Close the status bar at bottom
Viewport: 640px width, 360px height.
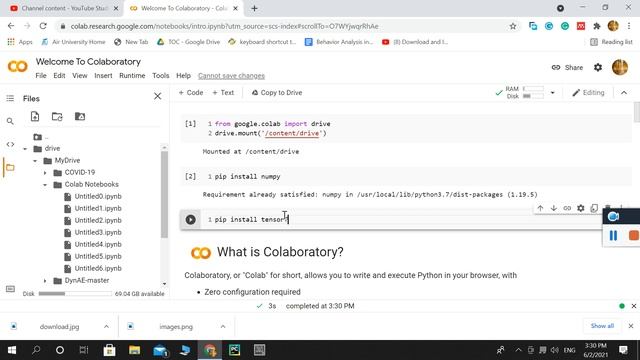coord(633,306)
